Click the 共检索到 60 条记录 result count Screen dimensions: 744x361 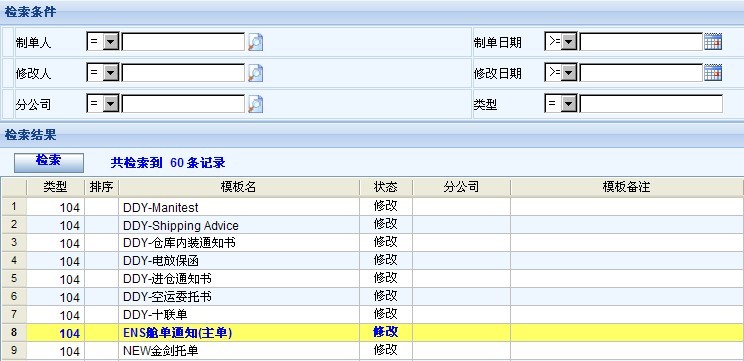(168, 163)
